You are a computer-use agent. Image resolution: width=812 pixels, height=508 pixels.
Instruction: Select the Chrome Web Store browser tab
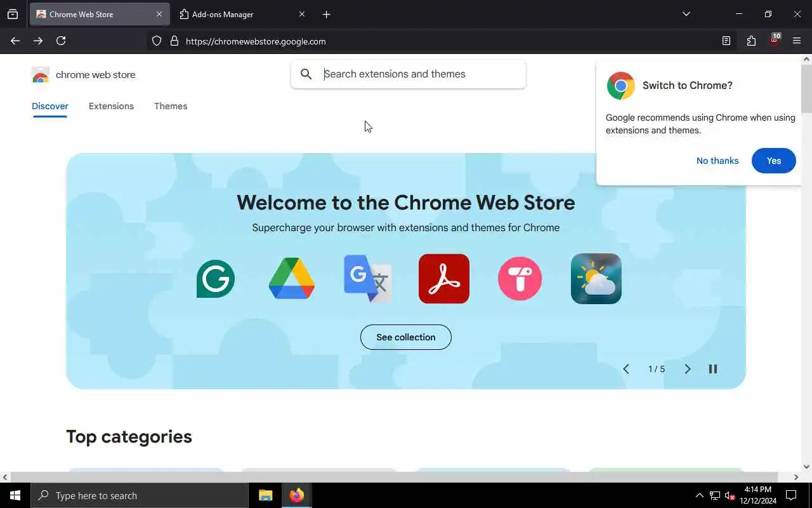(100, 14)
